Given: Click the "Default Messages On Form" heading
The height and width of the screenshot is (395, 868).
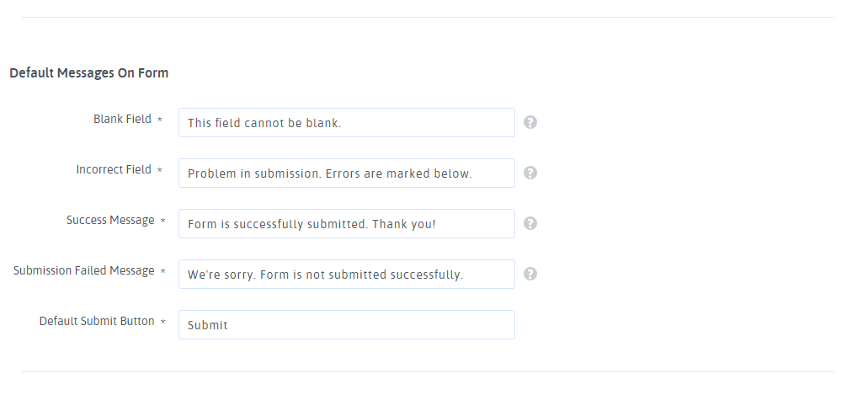Looking at the screenshot, I should [x=88, y=72].
